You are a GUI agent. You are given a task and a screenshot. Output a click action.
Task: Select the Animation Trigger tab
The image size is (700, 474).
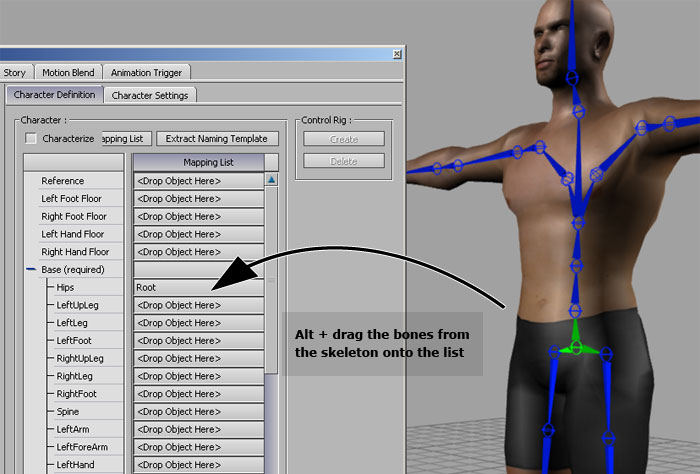[x=146, y=73]
